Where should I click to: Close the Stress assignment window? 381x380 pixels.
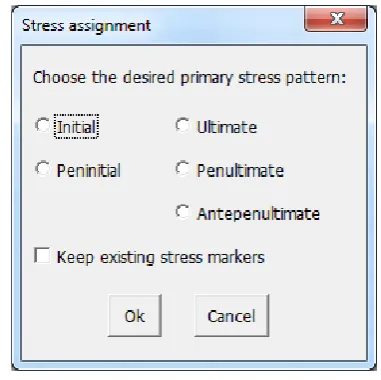click(336, 19)
